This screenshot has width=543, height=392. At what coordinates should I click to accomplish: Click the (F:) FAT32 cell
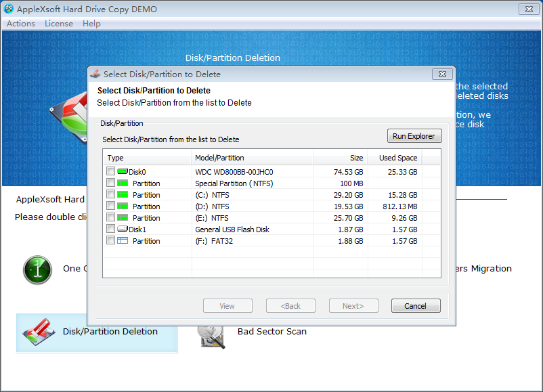pos(214,240)
